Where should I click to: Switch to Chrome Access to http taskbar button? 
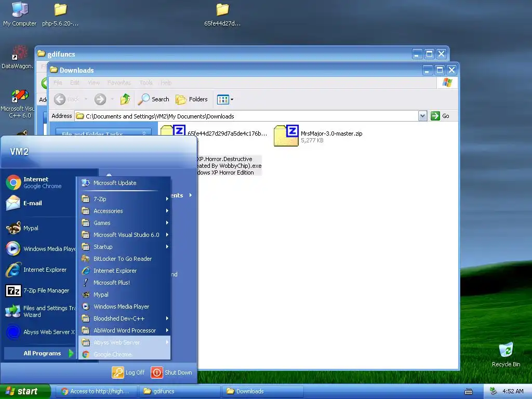tap(96, 391)
